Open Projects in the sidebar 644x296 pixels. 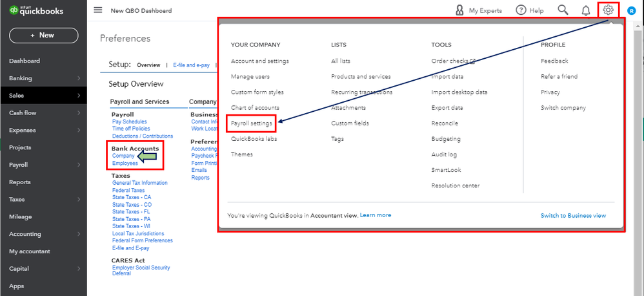(x=20, y=147)
